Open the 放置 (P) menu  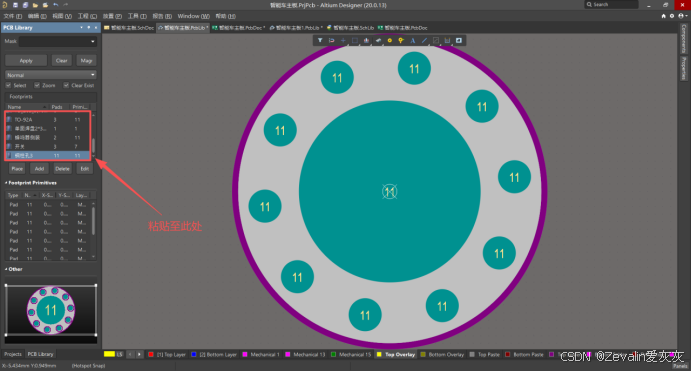click(x=112, y=16)
